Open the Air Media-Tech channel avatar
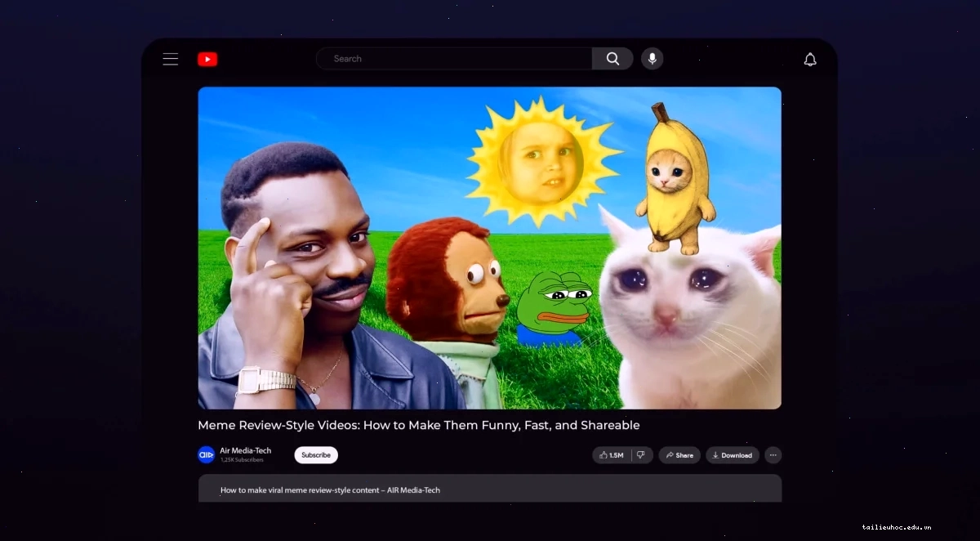This screenshot has width=980, height=541. pos(206,454)
